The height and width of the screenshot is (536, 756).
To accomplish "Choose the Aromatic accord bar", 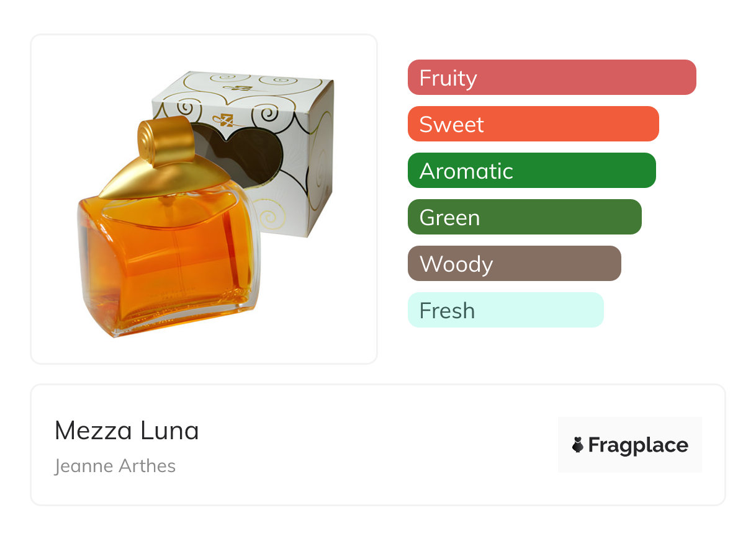I will point(531,171).
